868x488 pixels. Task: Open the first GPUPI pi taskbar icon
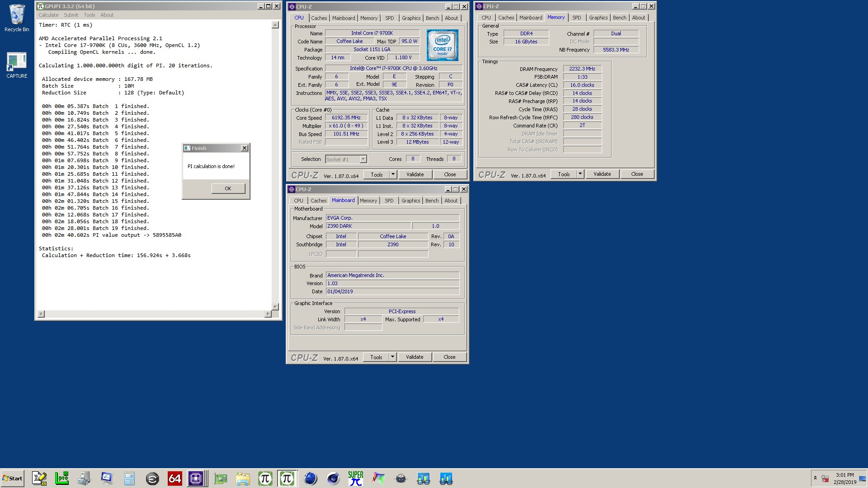(x=265, y=479)
